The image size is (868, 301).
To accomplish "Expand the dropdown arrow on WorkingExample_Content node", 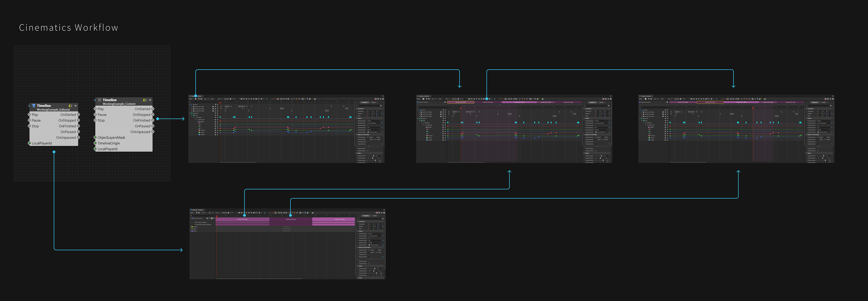I will 150,100.
